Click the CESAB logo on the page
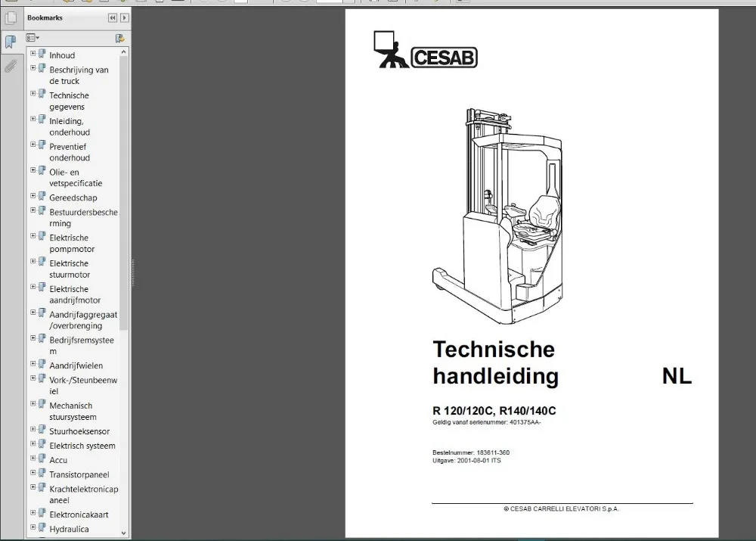Screen dimensions: 756x541 [425, 50]
